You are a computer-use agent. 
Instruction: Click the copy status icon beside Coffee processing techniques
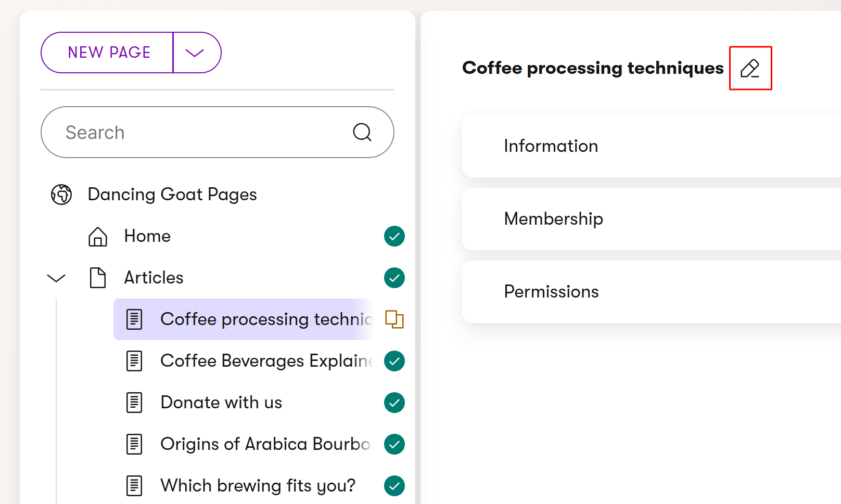tap(394, 319)
